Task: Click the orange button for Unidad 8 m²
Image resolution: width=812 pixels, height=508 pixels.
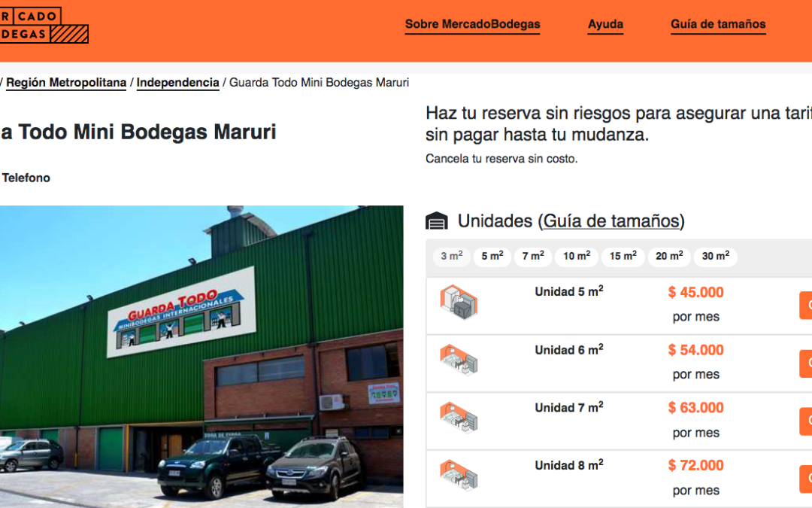Action: (x=806, y=479)
